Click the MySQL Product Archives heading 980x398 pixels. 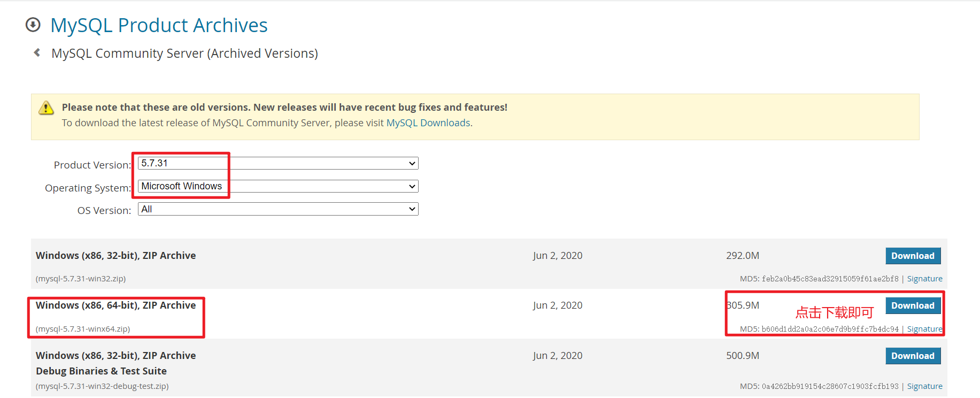pyautogui.click(x=159, y=25)
